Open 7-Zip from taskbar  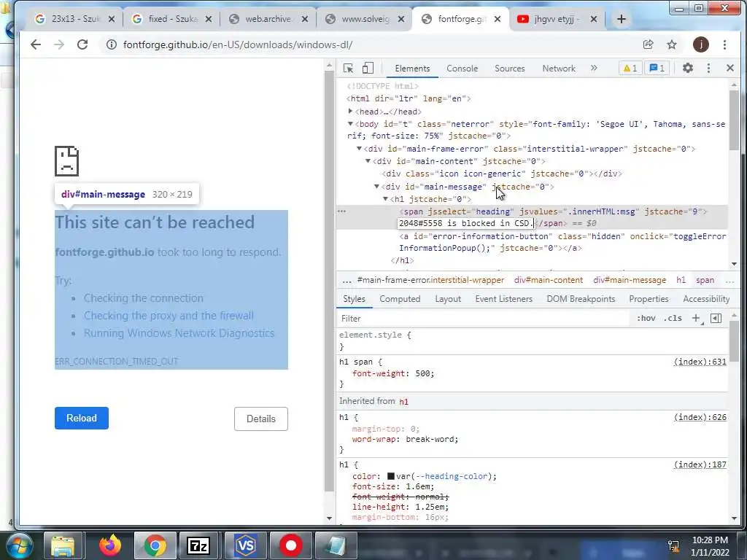(x=198, y=545)
